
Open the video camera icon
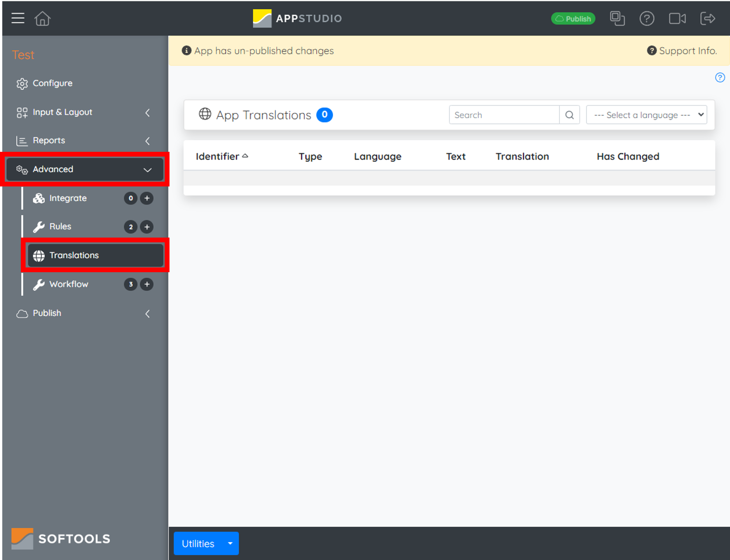pos(677,19)
